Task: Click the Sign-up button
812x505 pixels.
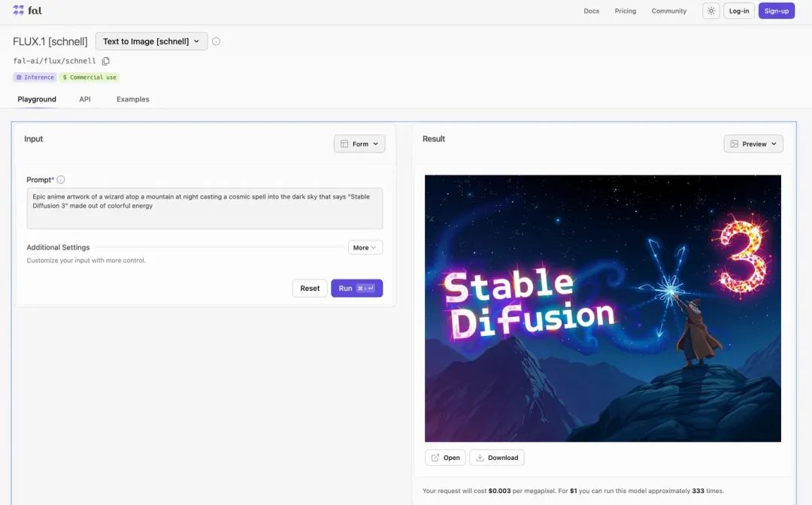Action: coord(776,11)
